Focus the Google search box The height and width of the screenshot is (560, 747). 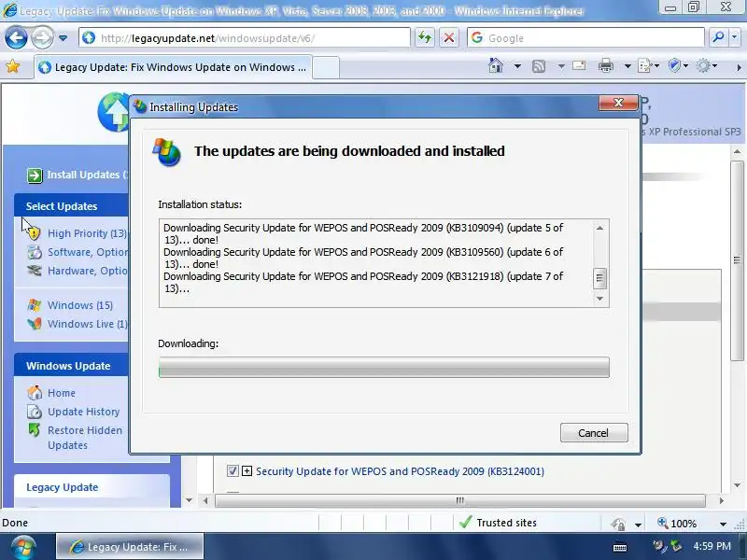pyautogui.click(x=585, y=37)
